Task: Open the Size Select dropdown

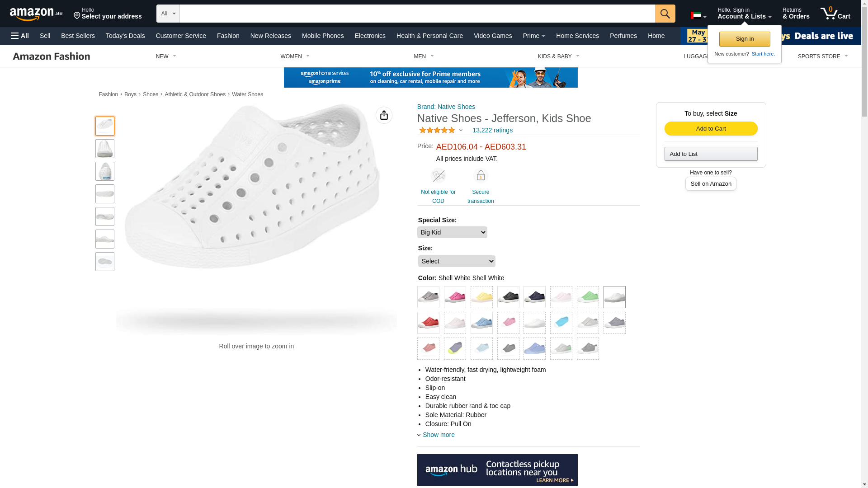Action: coord(457,261)
